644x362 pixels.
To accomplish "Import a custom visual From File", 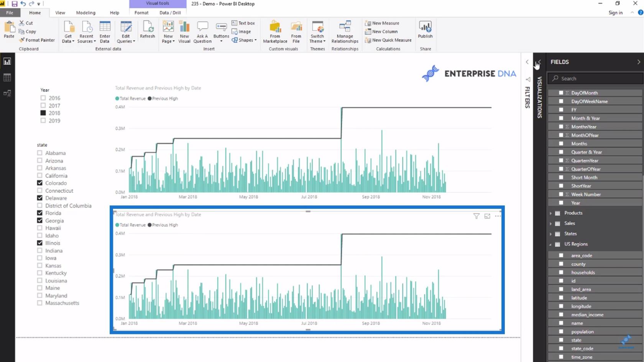I will click(296, 32).
